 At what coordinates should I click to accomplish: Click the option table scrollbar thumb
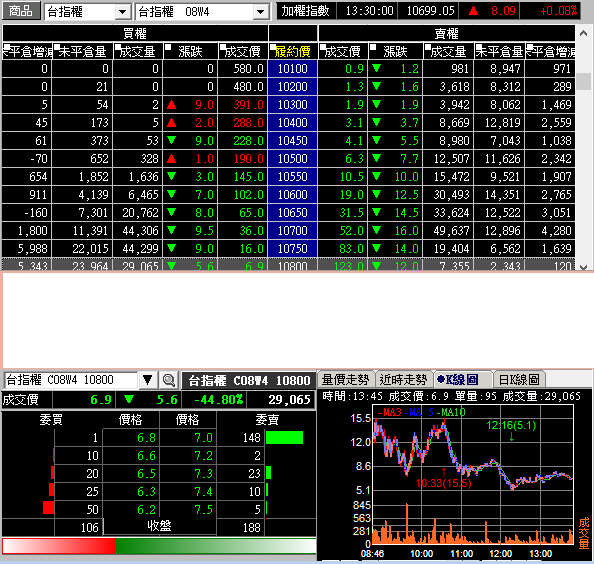(583, 81)
